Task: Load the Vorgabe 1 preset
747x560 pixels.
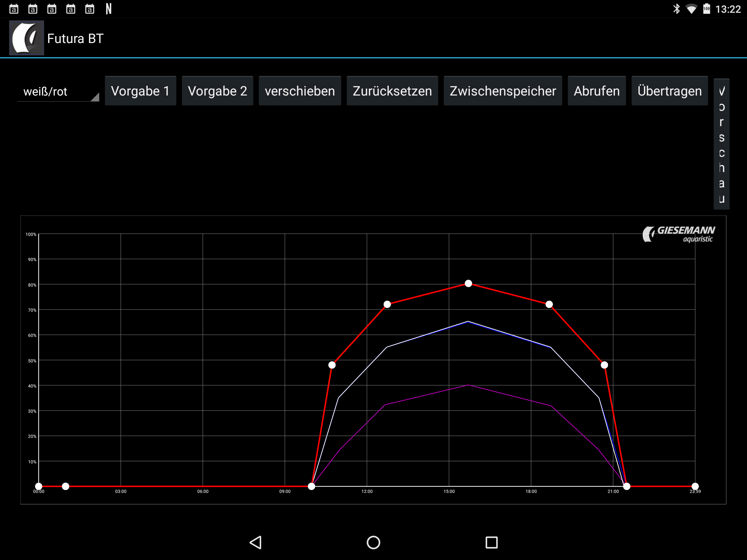Action: (x=140, y=91)
